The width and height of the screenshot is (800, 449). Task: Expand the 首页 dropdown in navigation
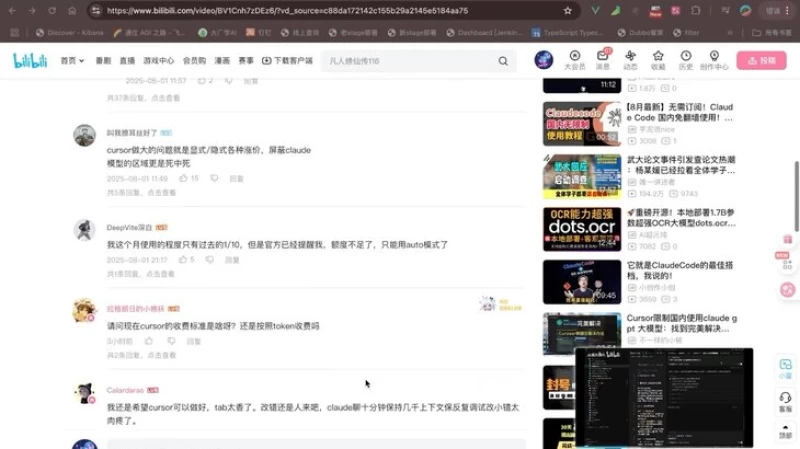(x=71, y=61)
